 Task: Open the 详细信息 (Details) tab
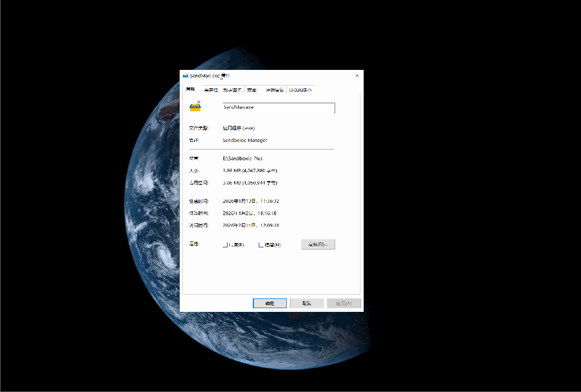tap(274, 90)
